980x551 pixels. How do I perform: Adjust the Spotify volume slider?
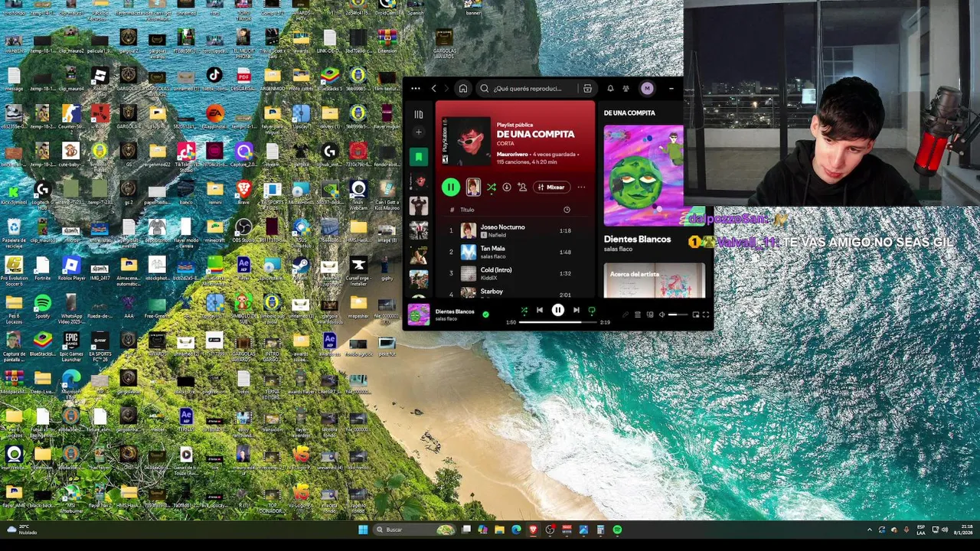678,315
